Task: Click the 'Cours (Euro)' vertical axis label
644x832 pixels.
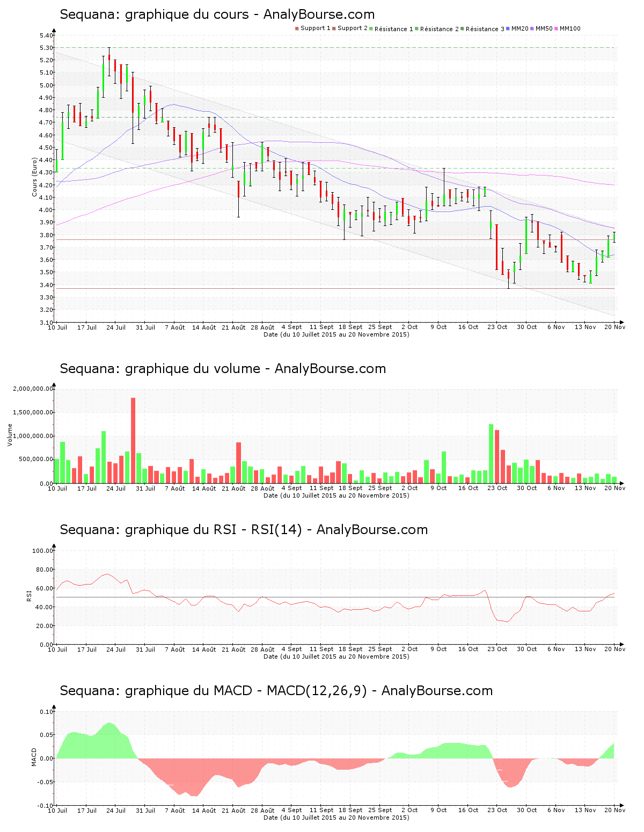Action: 35,177
